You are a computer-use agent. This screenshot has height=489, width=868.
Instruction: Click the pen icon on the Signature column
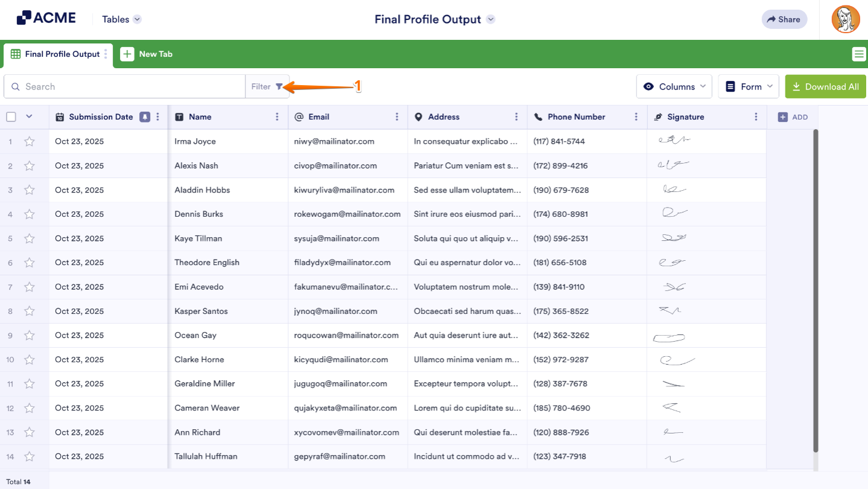pyautogui.click(x=658, y=117)
